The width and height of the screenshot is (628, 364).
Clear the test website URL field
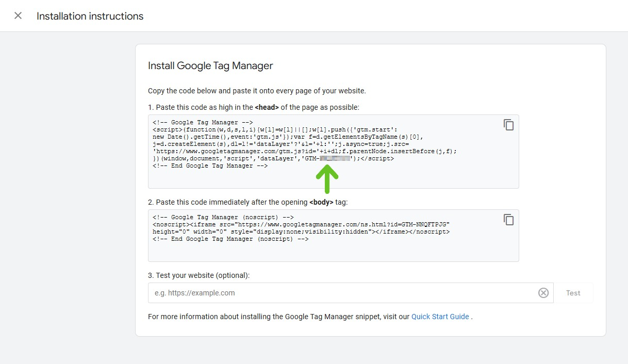[x=543, y=293]
